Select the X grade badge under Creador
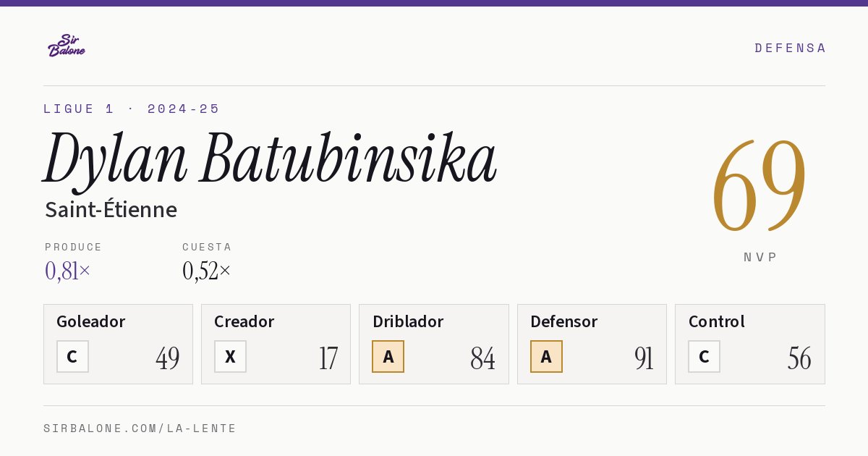Image resolution: width=868 pixels, height=456 pixels. click(230, 356)
